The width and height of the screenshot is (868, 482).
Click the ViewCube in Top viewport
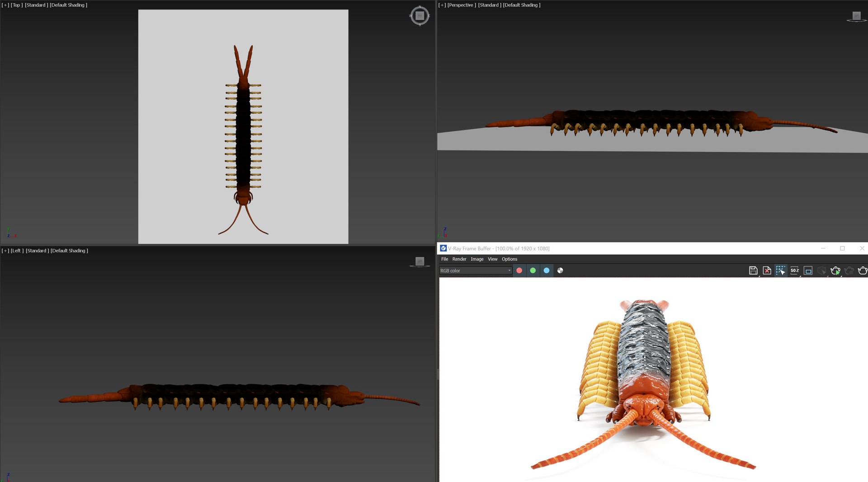[x=420, y=16]
